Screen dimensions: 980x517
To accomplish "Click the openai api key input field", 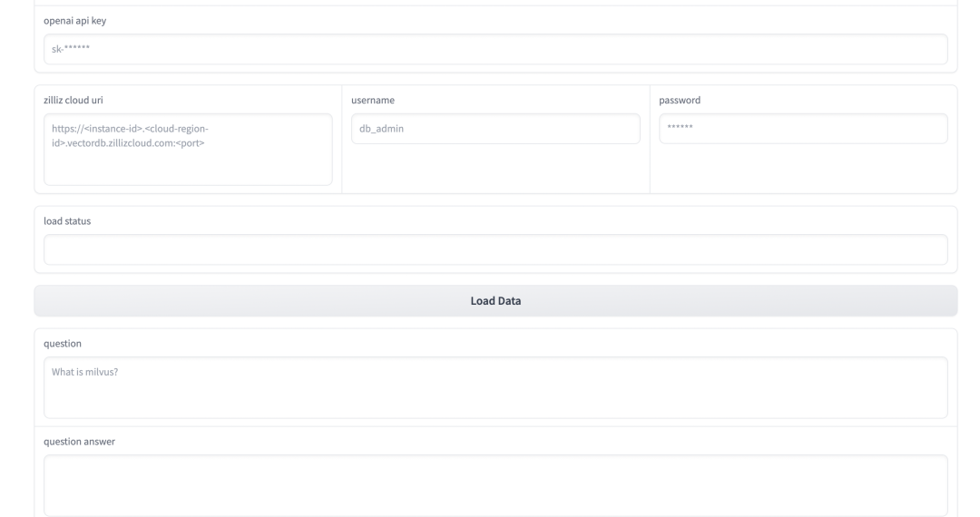I will [495, 49].
